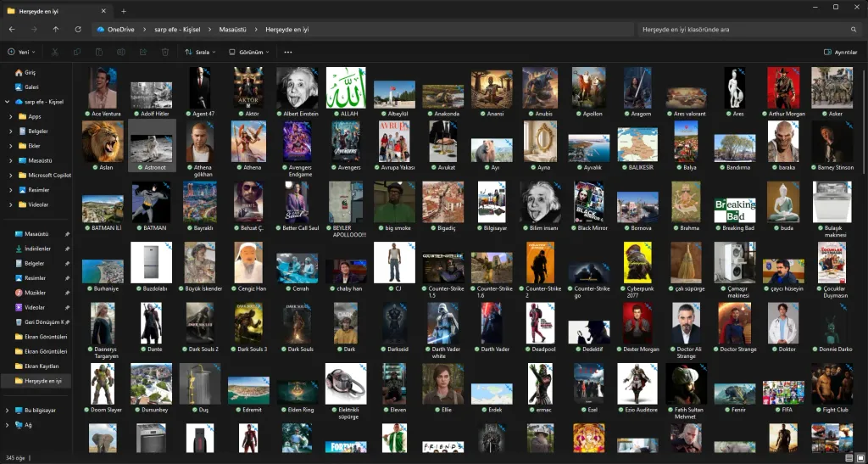Go back using the back arrow

[x=12, y=30]
